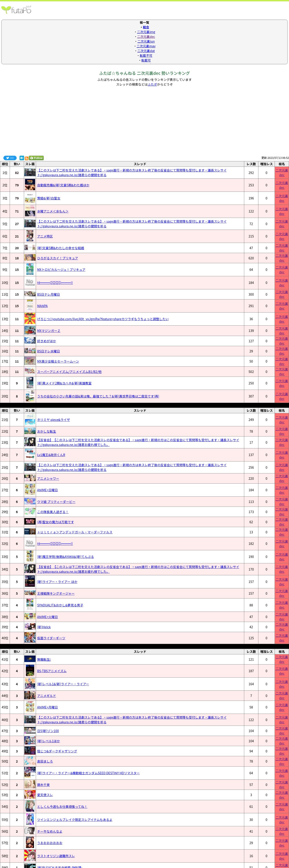Viewport: 289px width, 868px height.
Task: Open the アニメシャワー thread
Action: [x=48, y=478]
